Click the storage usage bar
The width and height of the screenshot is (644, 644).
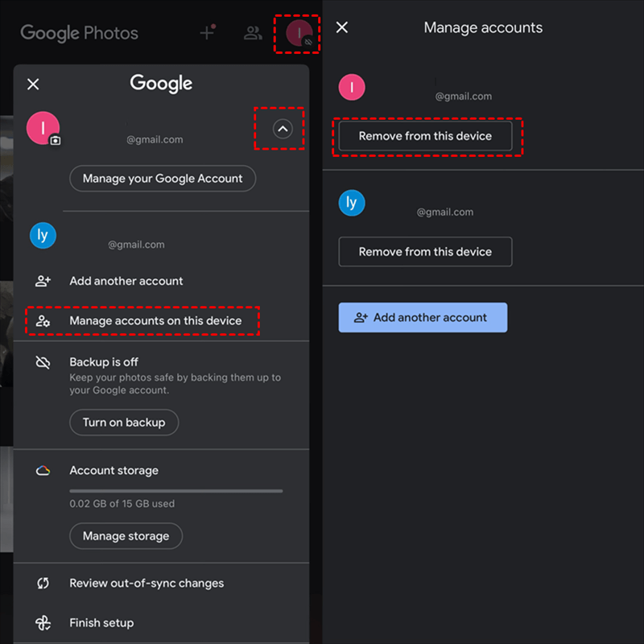pos(175,491)
